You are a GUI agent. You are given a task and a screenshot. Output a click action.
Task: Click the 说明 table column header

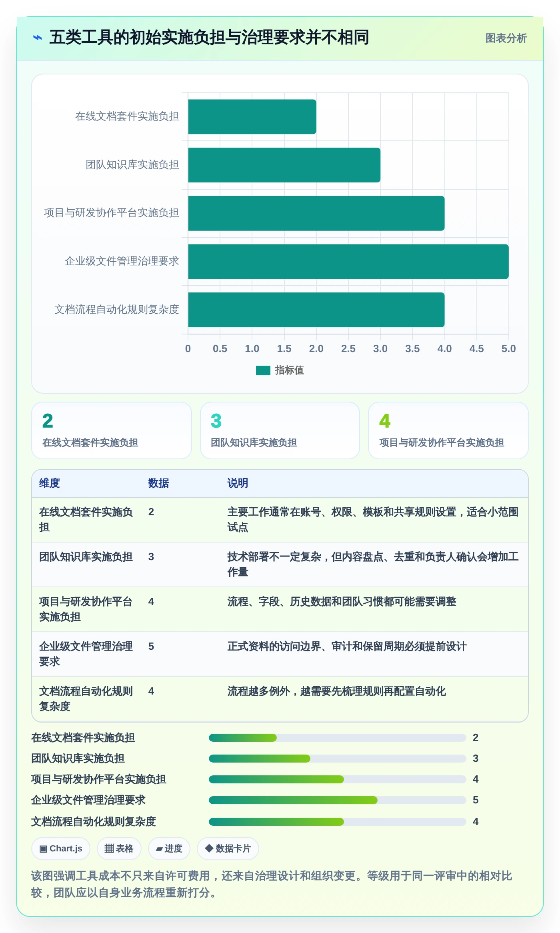pos(238,483)
